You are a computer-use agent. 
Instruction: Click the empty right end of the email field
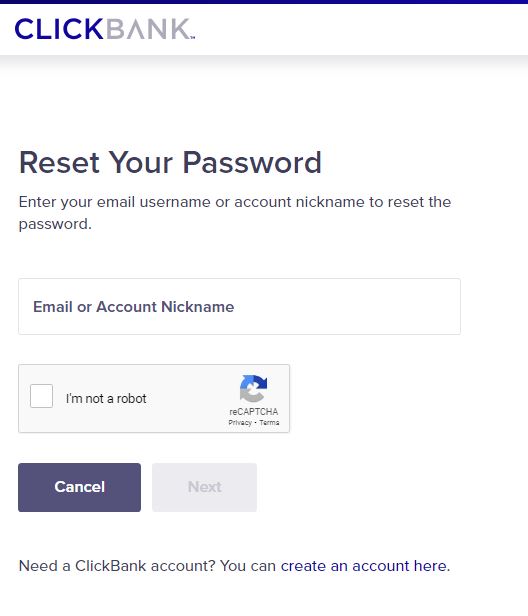[x=393, y=307]
